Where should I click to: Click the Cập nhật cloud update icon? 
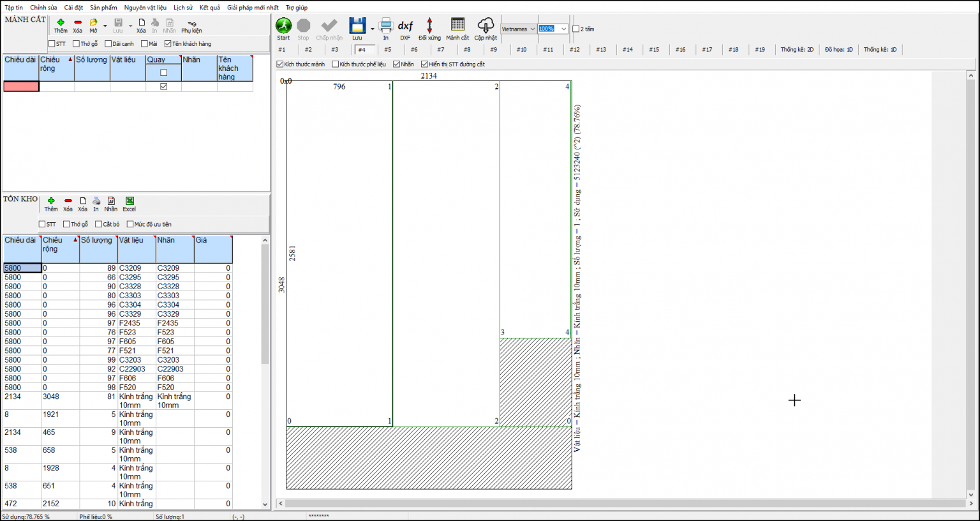pos(486,26)
